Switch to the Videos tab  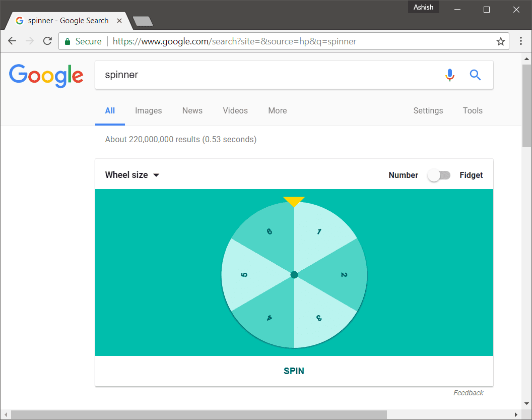click(x=235, y=111)
